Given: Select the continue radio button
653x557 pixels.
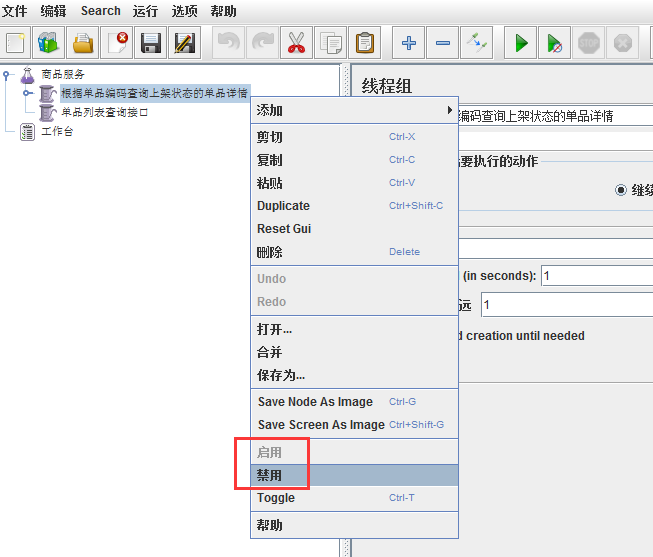Looking at the screenshot, I should [x=621, y=189].
